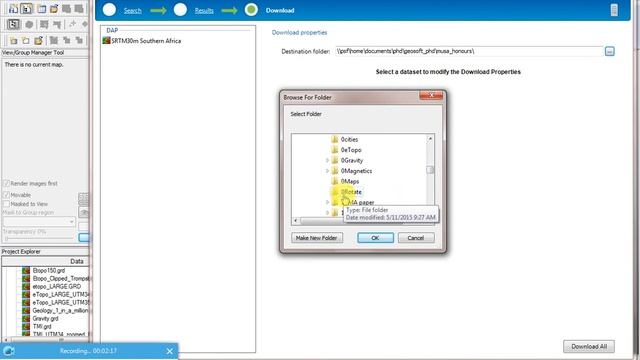
Task: Select the Download step label
Action: click(280, 11)
